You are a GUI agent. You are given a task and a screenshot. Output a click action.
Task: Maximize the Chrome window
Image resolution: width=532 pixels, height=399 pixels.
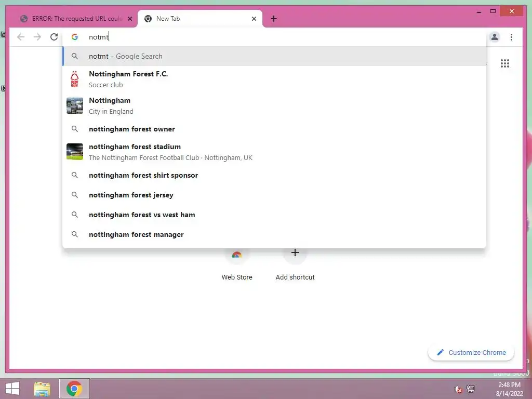pyautogui.click(x=493, y=11)
